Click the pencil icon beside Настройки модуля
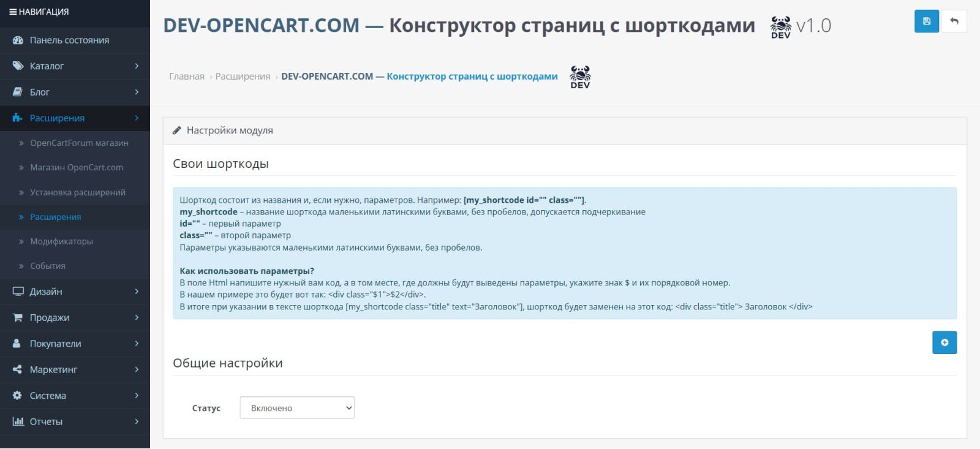Viewport: 980px width, 449px height. click(x=177, y=130)
